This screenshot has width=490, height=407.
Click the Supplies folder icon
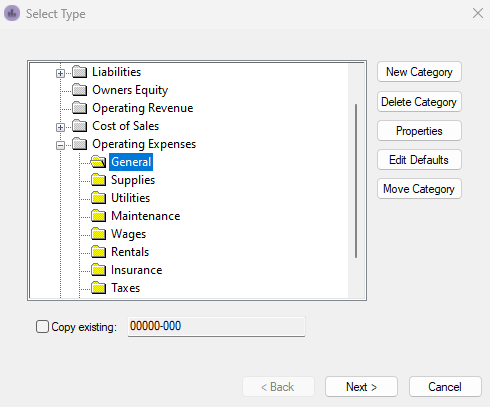(99, 180)
